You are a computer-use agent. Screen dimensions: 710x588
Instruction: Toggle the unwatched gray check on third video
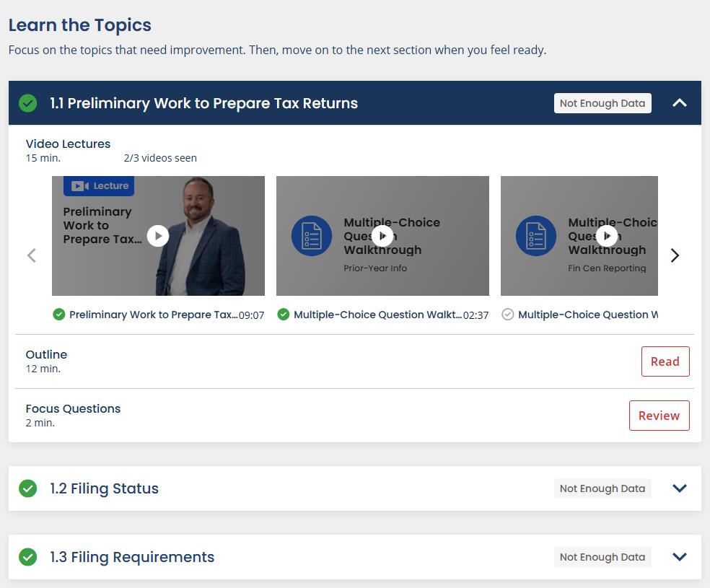coord(508,315)
